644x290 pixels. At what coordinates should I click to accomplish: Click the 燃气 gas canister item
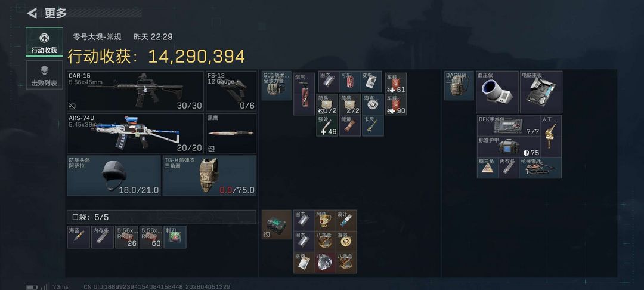(x=304, y=94)
